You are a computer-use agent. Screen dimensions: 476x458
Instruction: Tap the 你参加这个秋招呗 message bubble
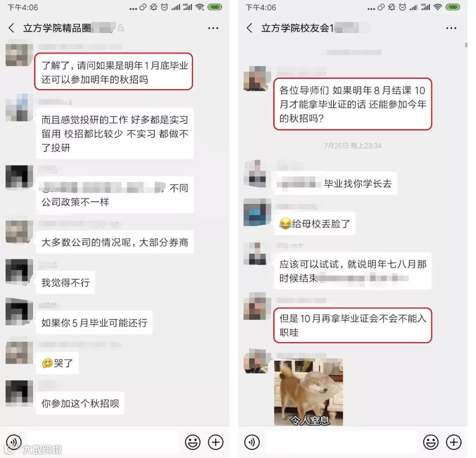80,403
